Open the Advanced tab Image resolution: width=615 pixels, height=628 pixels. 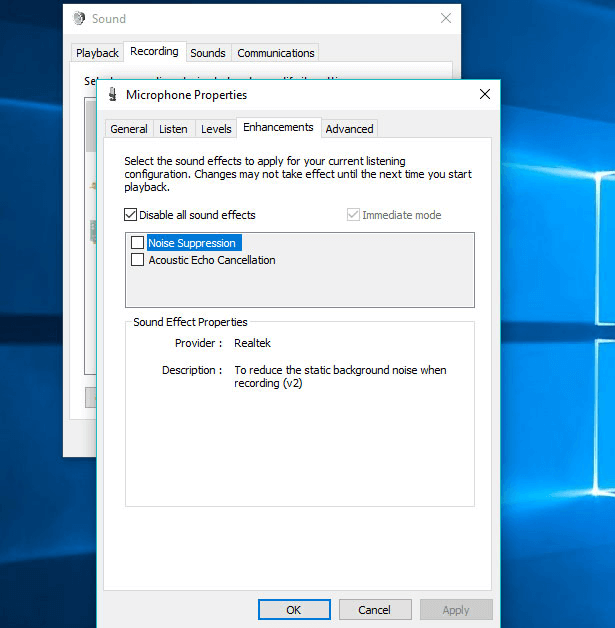tap(349, 129)
